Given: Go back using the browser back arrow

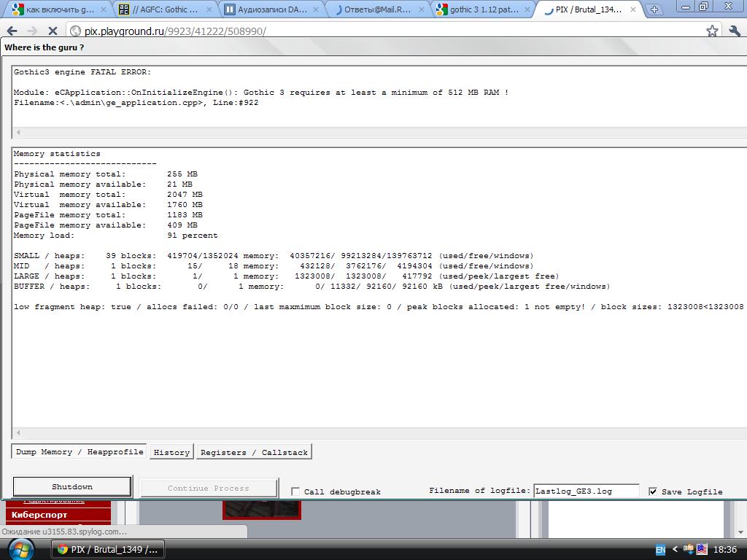Looking at the screenshot, I should tap(12, 31).
